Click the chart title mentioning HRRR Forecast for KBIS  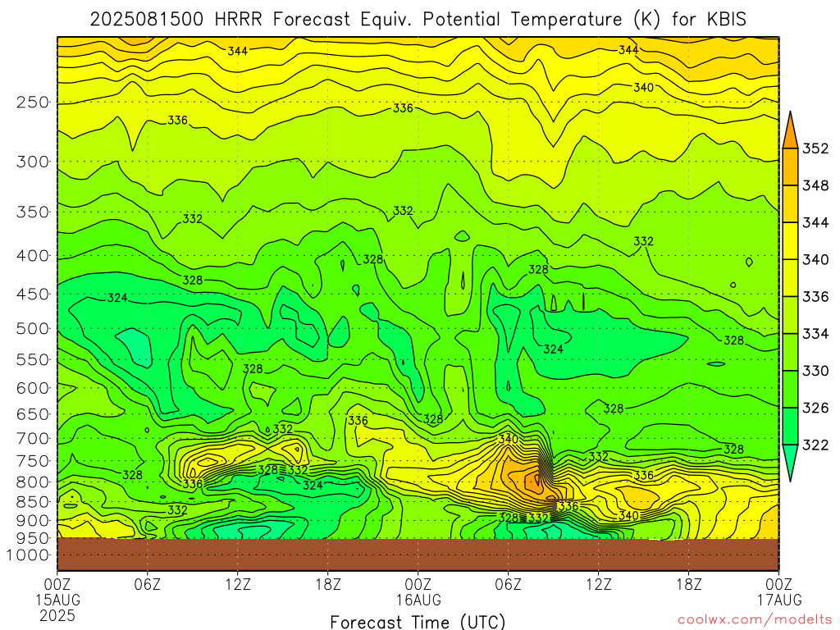[x=418, y=20]
